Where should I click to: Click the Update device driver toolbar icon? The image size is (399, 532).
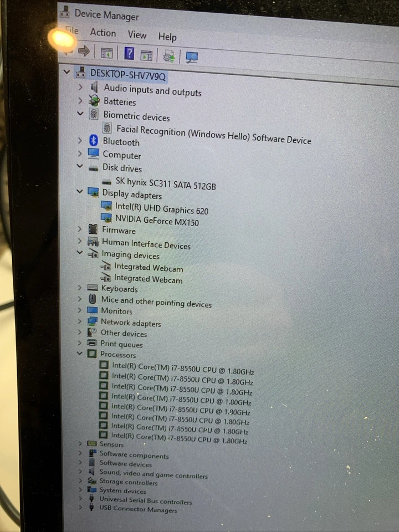click(x=168, y=57)
